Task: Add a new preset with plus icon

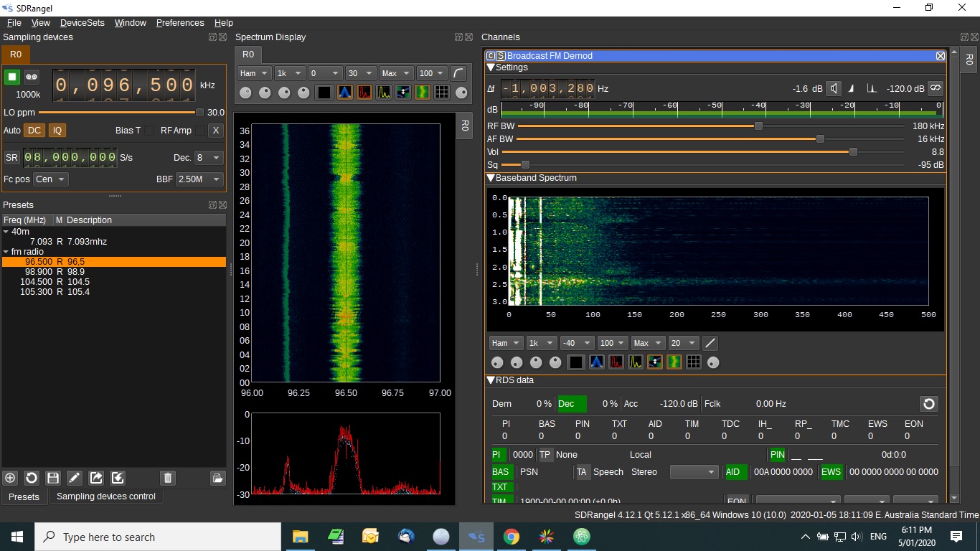Action: pyautogui.click(x=10, y=478)
